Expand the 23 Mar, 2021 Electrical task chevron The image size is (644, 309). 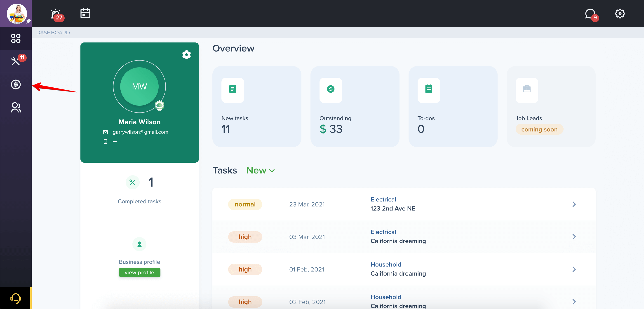[x=574, y=204]
